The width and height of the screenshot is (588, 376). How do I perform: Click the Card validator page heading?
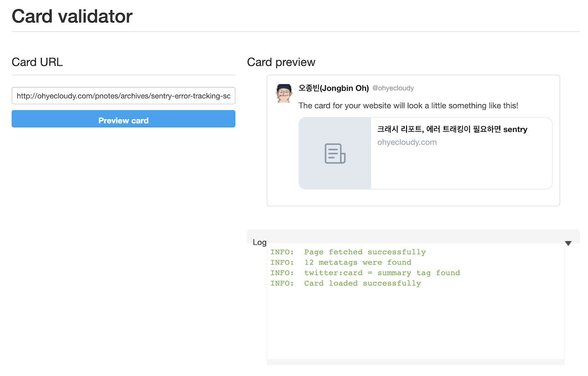pos(72,17)
